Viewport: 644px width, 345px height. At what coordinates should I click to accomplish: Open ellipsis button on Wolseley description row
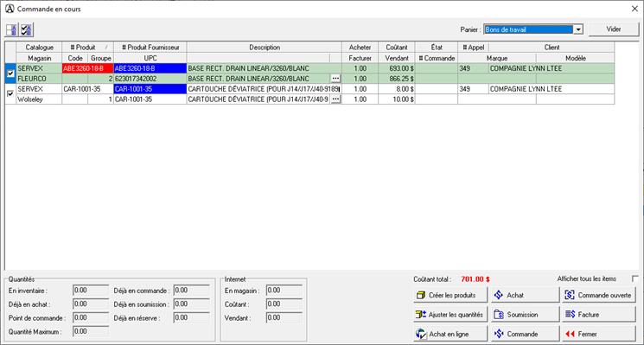coord(335,99)
